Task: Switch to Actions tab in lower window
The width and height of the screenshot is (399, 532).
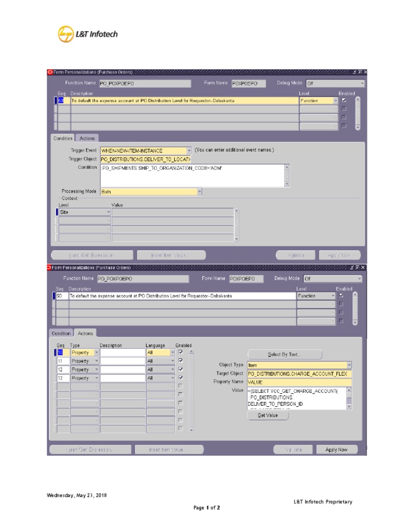Action: tap(86, 334)
